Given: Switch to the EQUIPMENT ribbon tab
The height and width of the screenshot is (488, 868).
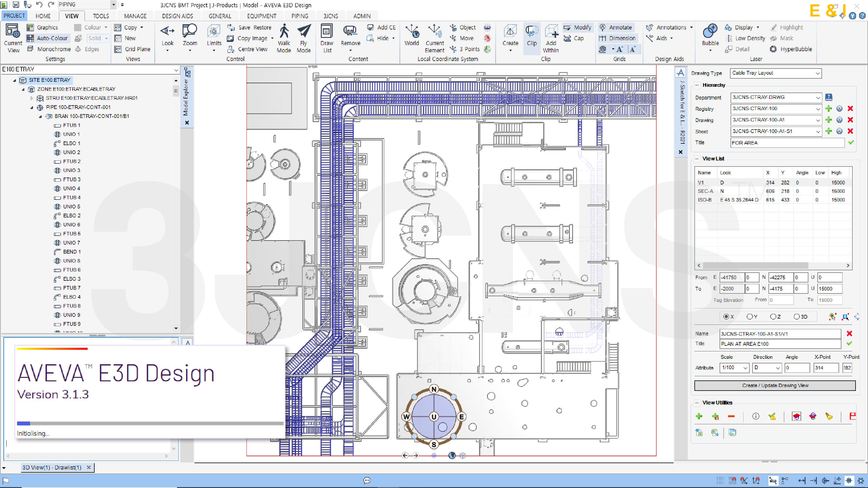Looking at the screenshot, I should [x=262, y=16].
